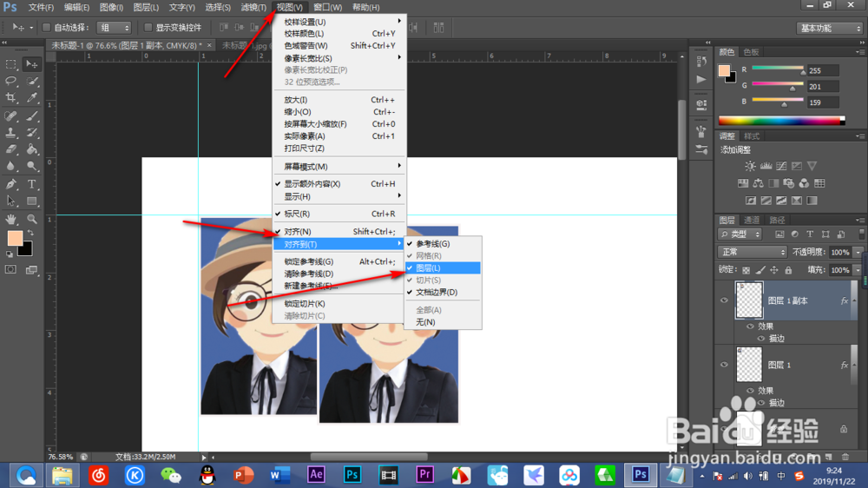Select the Move tool in toolbox

tap(31, 64)
